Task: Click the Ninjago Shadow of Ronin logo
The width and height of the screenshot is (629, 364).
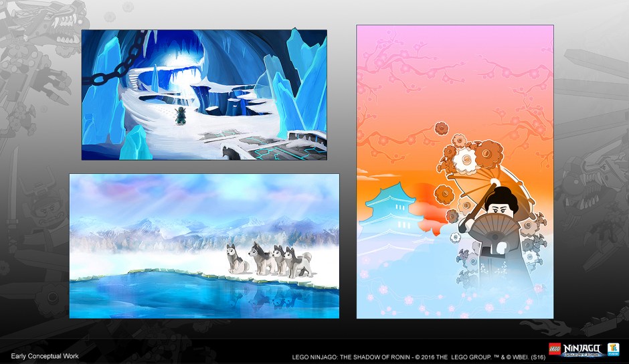Action: (x=583, y=349)
